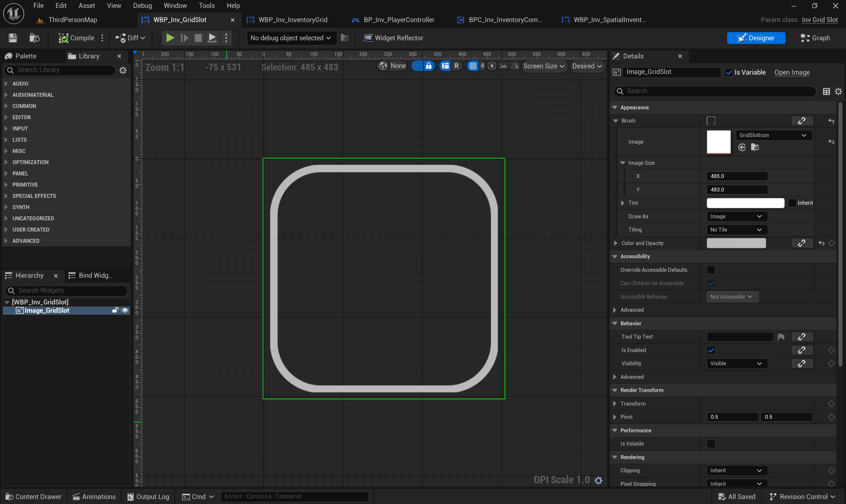This screenshot has height=504, width=846.
Task: Open DPI Scale settings gear
Action: pyautogui.click(x=598, y=480)
